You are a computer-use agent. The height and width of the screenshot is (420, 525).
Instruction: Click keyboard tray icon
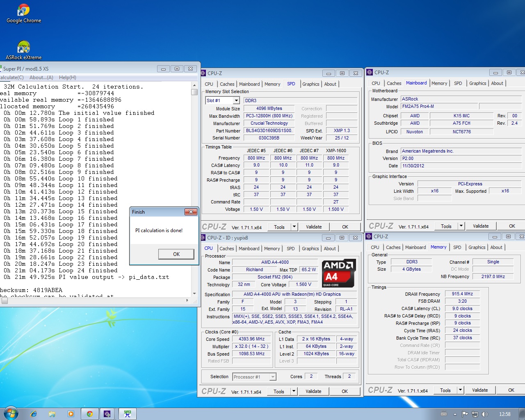(x=444, y=414)
